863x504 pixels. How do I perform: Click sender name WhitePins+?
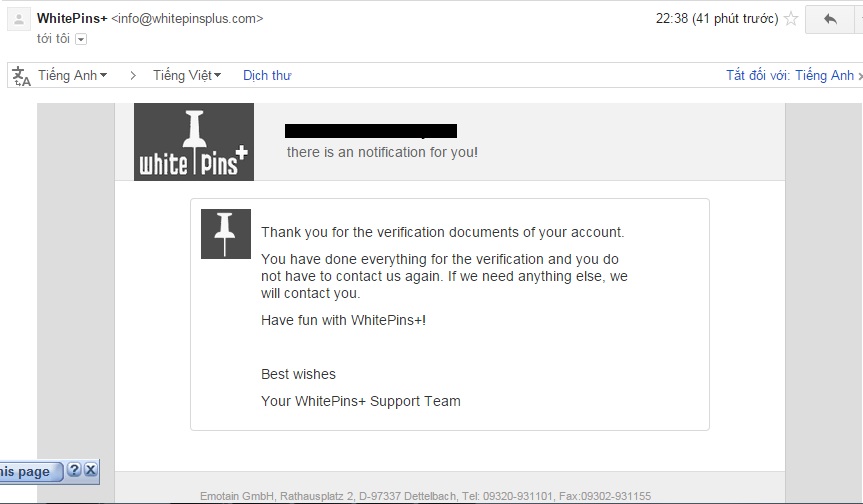click(x=71, y=18)
